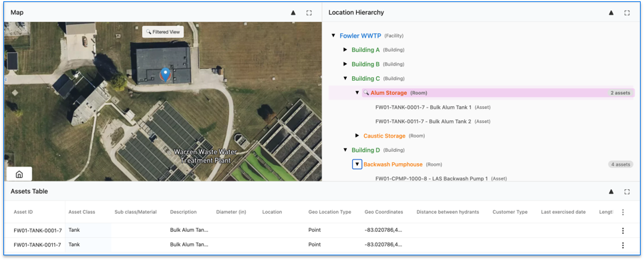Collapse the Alum Storage room node
This screenshot has height=260, width=644.
pyautogui.click(x=357, y=93)
